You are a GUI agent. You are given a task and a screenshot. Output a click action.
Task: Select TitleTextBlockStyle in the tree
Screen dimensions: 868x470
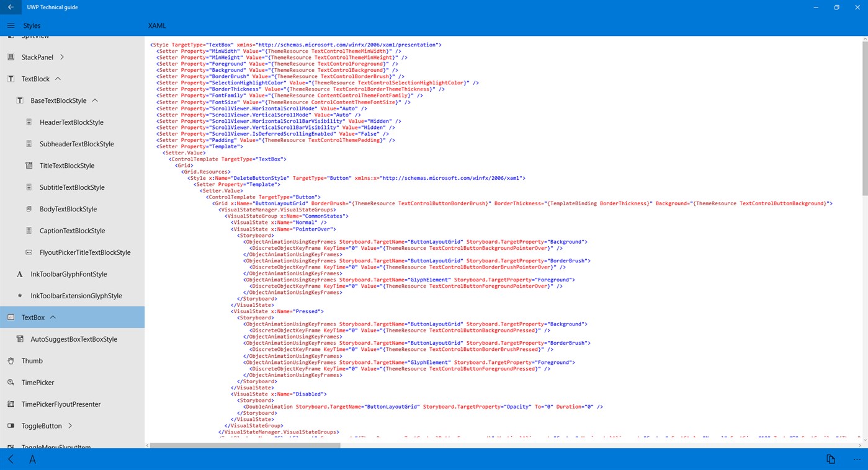[x=67, y=166]
